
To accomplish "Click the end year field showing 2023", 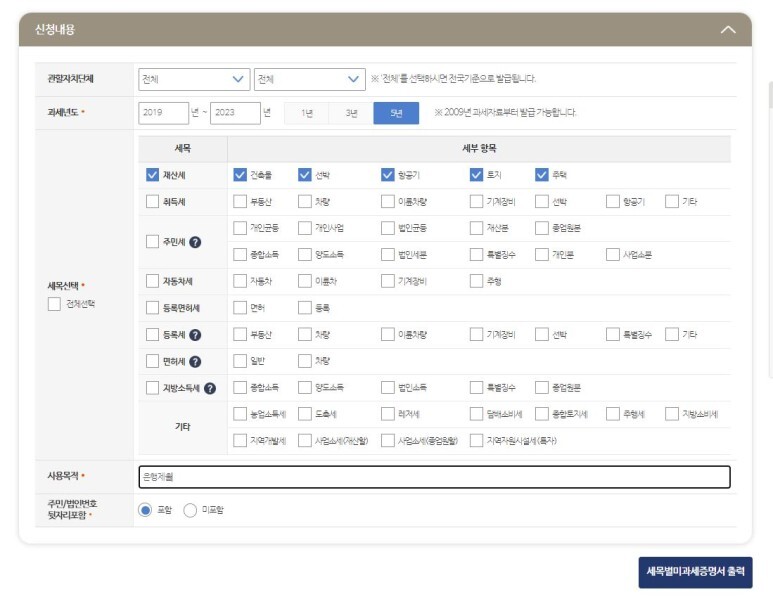I will 235,113.
